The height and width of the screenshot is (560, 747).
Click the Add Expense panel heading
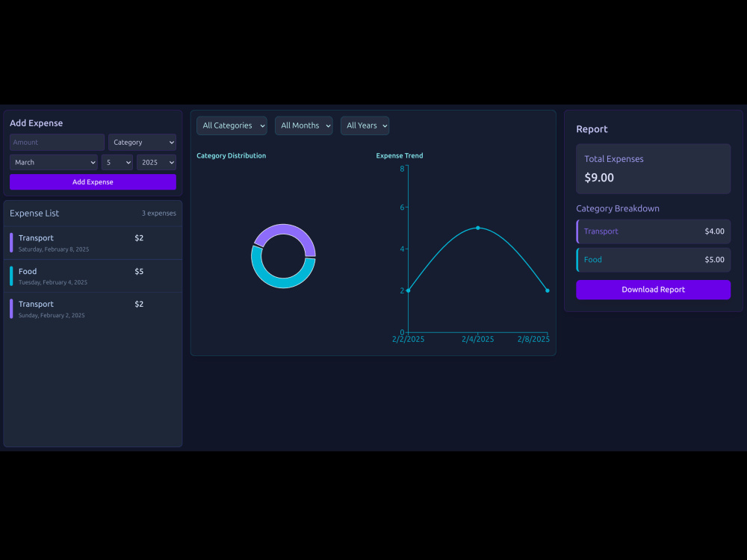point(36,123)
